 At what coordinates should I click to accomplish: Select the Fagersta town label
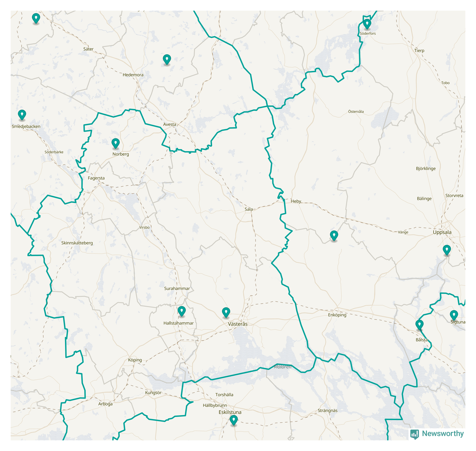click(96, 178)
